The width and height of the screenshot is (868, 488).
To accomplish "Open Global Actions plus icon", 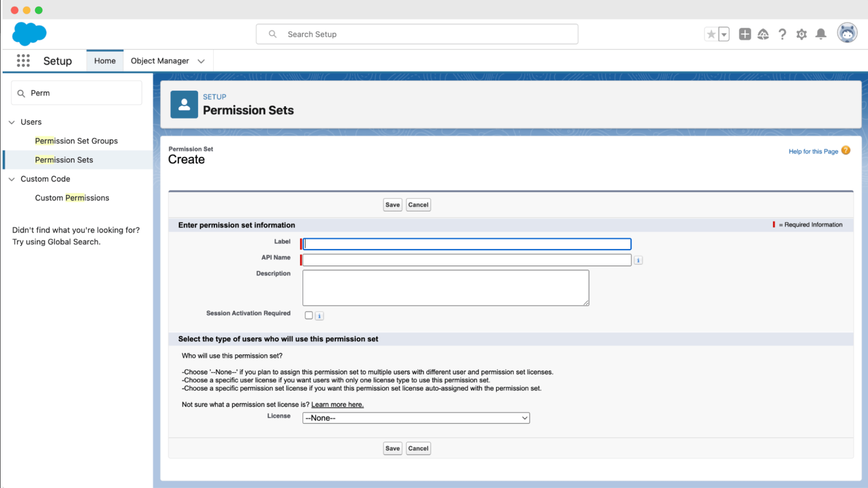I will pos(745,34).
